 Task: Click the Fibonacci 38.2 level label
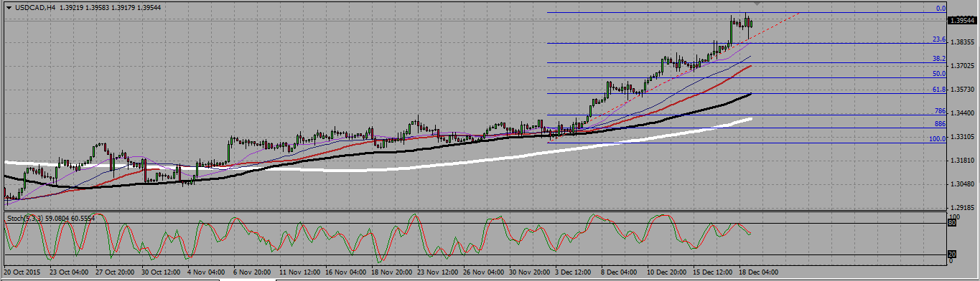coord(939,59)
